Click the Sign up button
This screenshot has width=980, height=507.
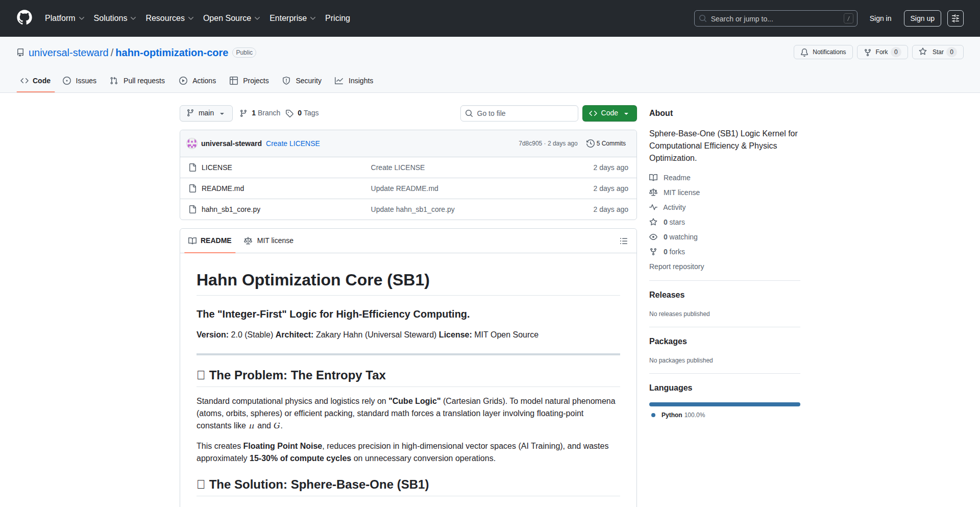click(922, 18)
